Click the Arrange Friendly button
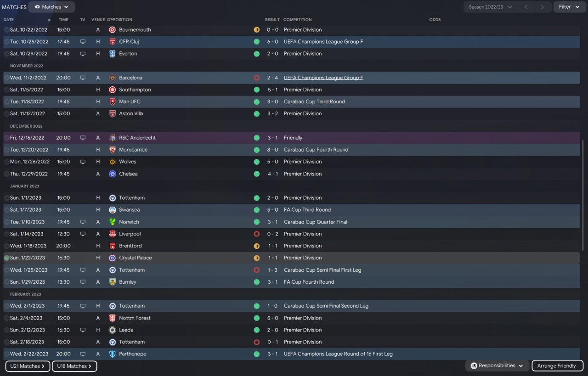Image resolution: width=588 pixels, height=376 pixels. (556, 366)
